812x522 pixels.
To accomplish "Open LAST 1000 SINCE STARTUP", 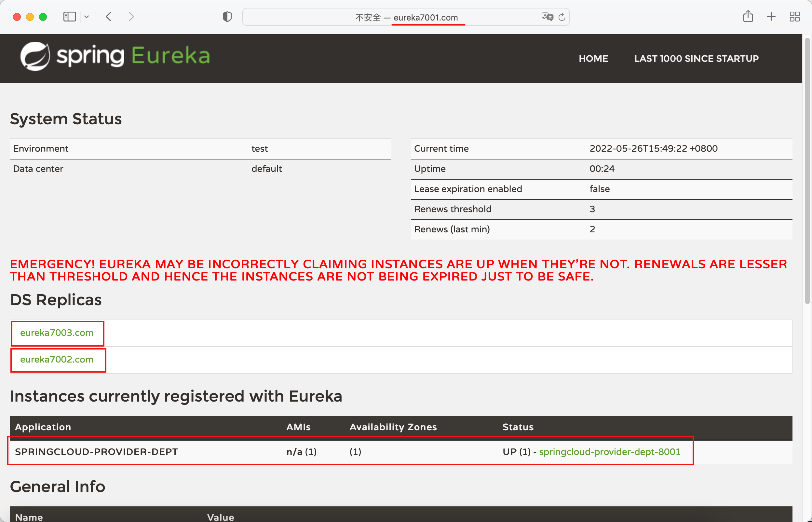I will 696,58.
